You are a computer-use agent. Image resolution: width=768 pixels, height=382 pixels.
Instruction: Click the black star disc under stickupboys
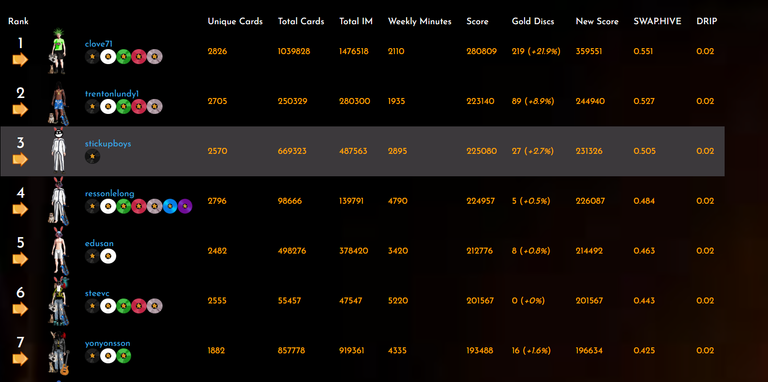pos(92,157)
